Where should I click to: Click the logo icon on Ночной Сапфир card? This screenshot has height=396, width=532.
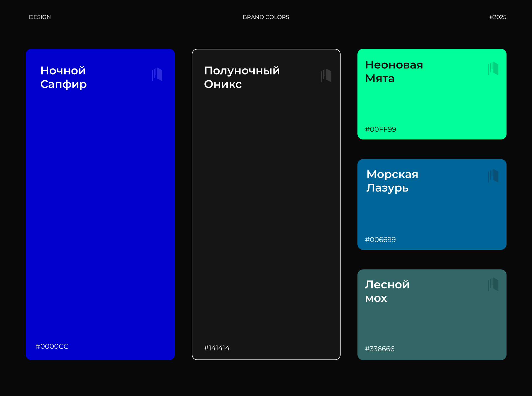click(x=157, y=74)
